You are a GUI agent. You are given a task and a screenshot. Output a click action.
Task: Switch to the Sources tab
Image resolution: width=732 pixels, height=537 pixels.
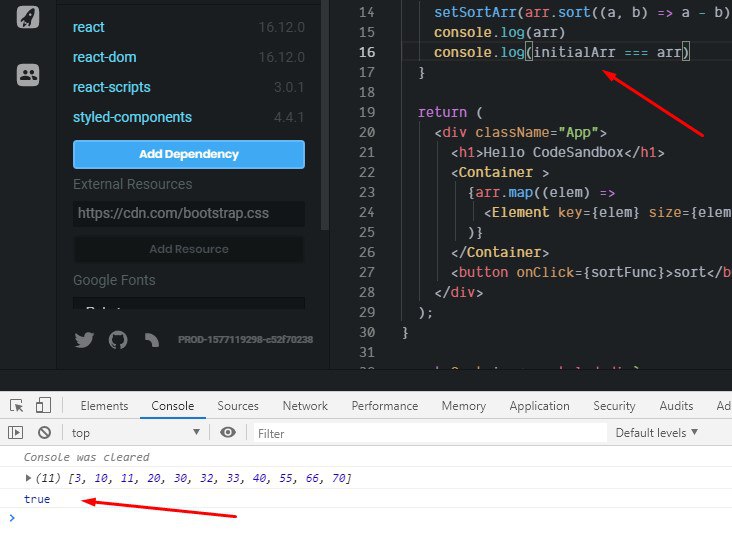click(238, 406)
